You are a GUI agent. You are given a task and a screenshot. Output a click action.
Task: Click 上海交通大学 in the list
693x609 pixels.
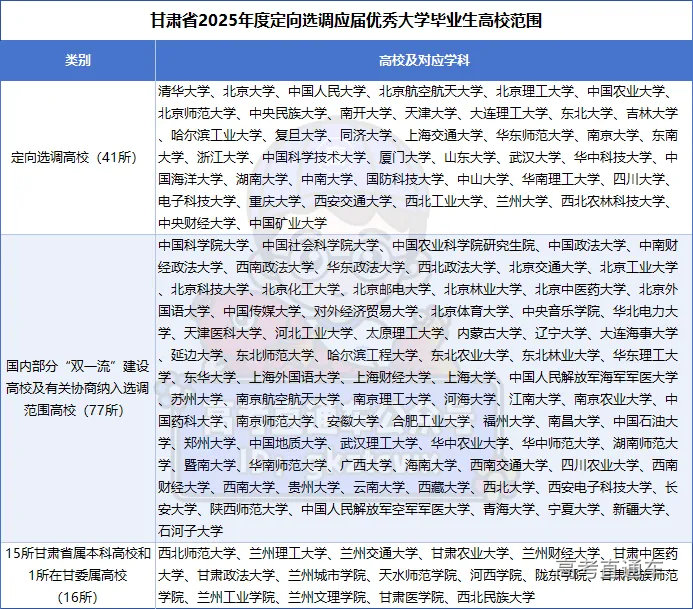click(x=444, y=135)
